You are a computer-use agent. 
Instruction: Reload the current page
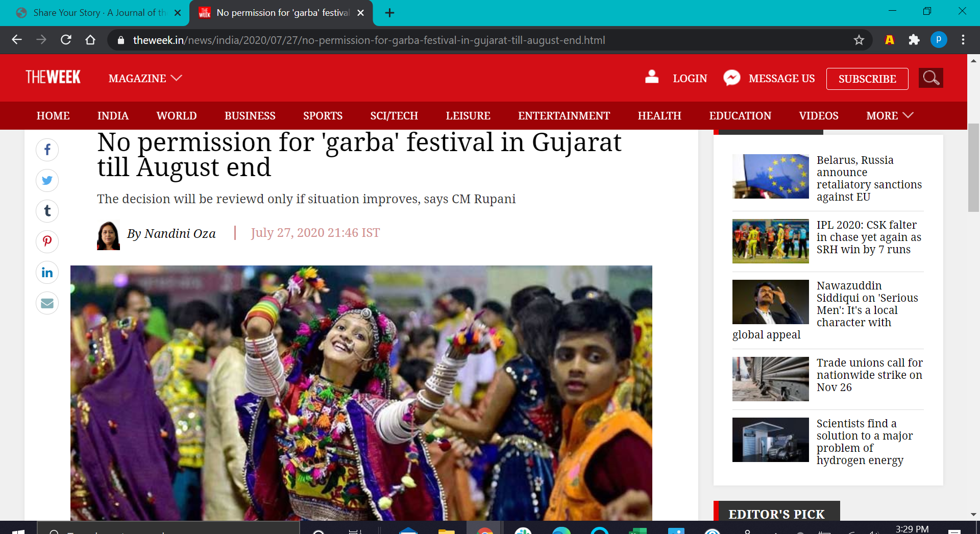66,40
